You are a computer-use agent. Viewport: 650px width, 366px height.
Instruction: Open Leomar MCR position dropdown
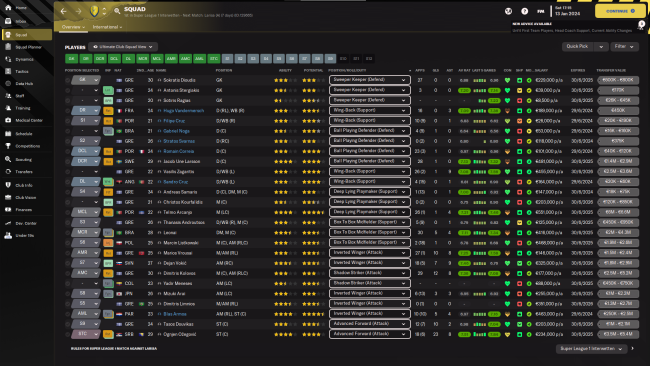(86, 232)
